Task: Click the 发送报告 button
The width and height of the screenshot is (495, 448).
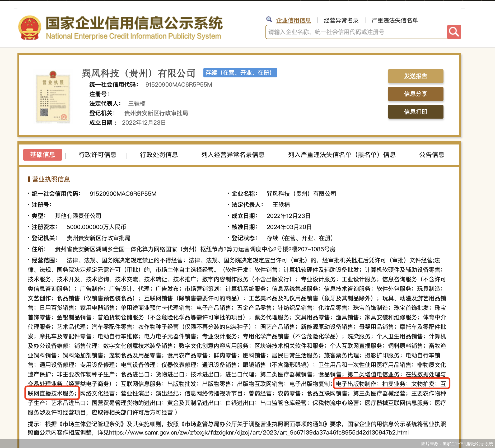Action: pos(415,76)
